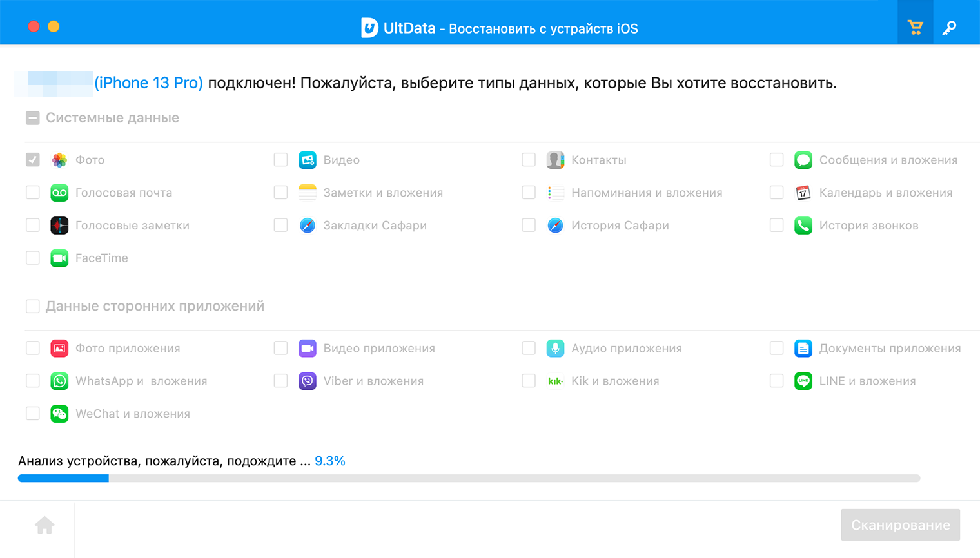The height and width of the screenshot is (558, 980).
Task: Click the Документы приложения icon
Action: click(x=803, y=349)
